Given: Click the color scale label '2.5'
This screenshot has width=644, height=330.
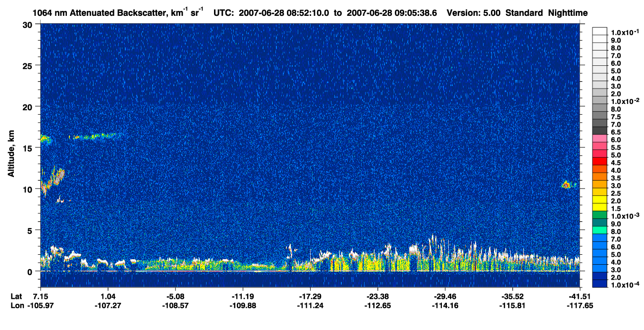Looking at the screenshot, I should coord(616,193).
